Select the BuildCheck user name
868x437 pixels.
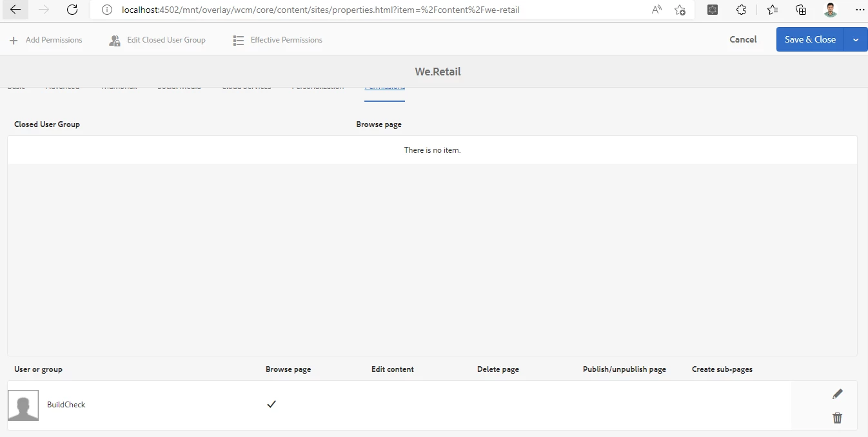[x=66, y=405]
